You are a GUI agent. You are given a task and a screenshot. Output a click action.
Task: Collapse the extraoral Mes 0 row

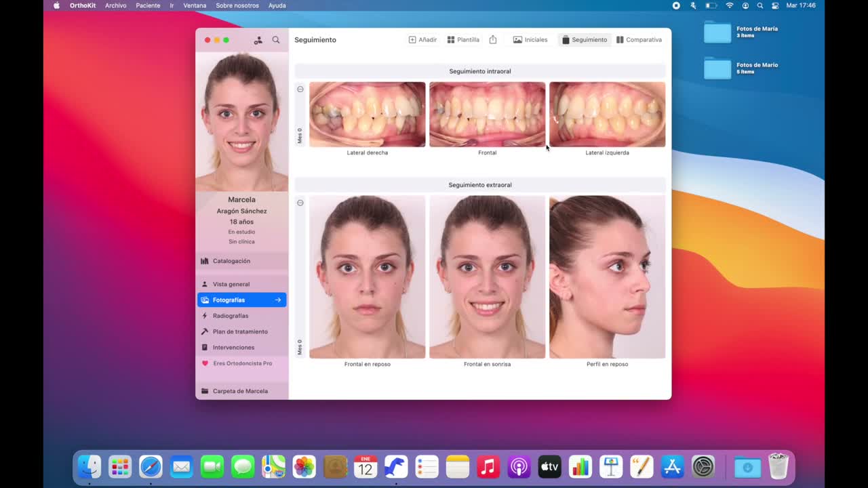300,203
